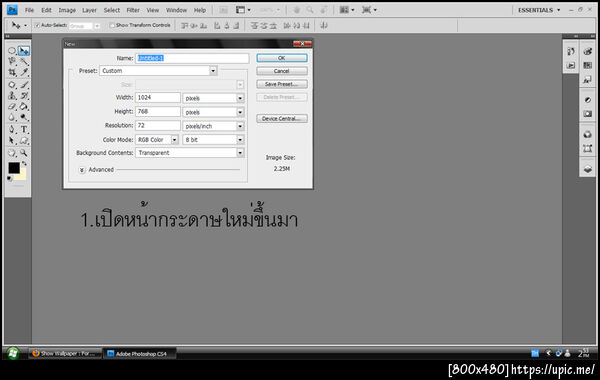
Task: Open the Preset dropdown showing Custom
Action: (x=158, y=71)
